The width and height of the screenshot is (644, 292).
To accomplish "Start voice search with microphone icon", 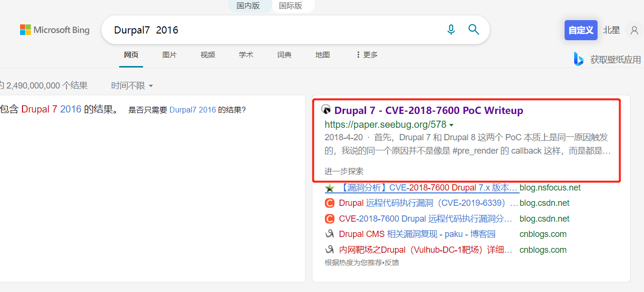I will click(451, 30).
